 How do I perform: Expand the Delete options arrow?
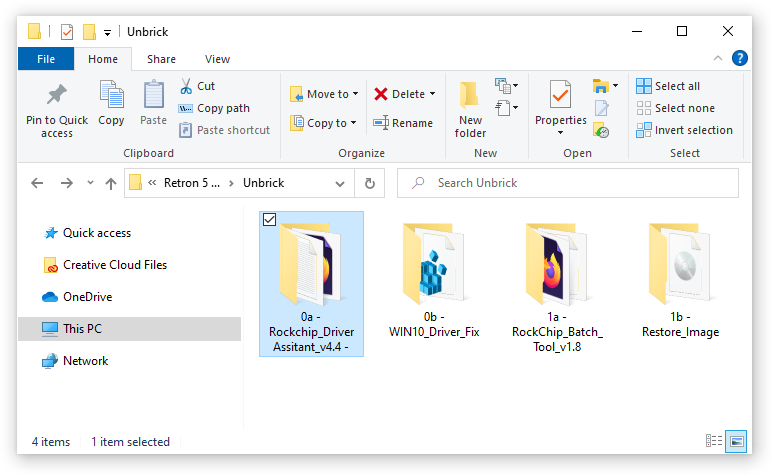coord(432,94)
